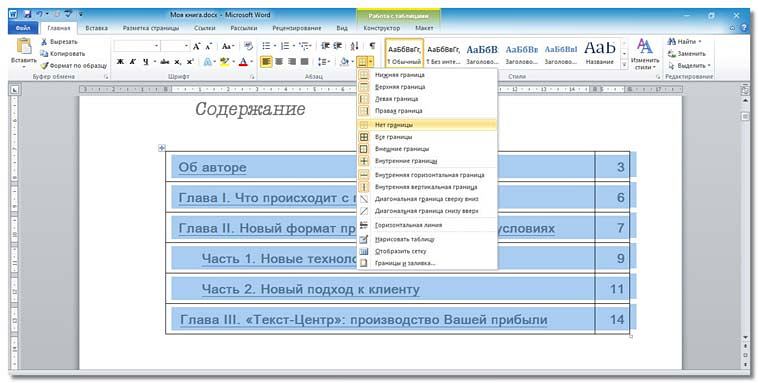Choose Все границы from borders menu

[427, 137]
